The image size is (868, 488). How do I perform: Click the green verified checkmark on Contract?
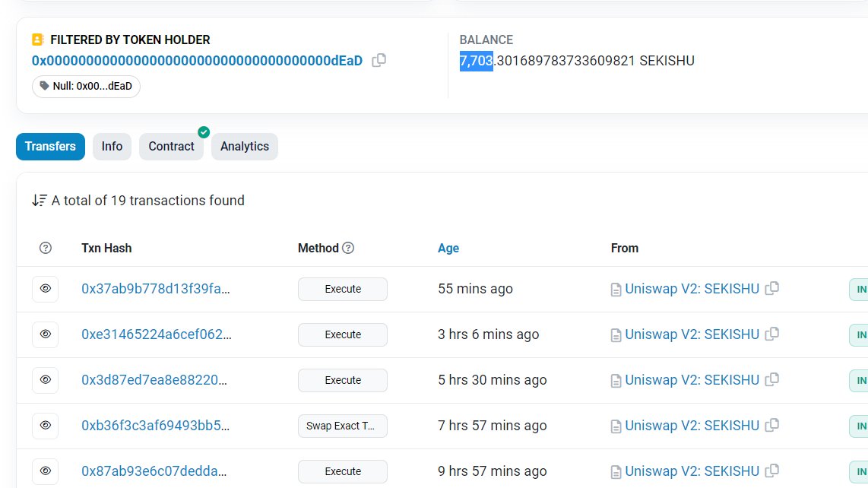204,132
